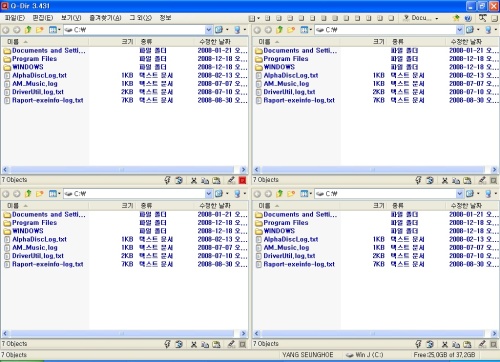Click paste icon in bottom-right pane status bar
Viewport: 500px width, 362px height.
[x=467, y=344]
